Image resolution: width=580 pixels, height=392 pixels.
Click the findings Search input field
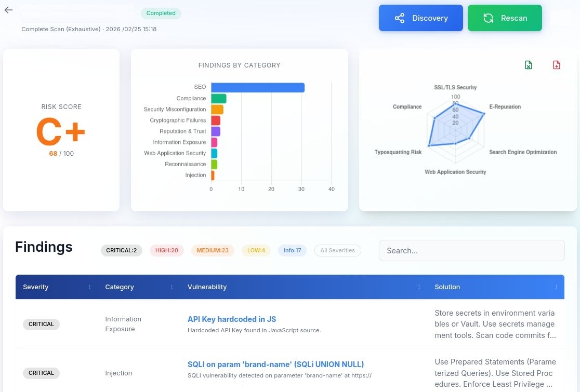click(x=471, y=250)
